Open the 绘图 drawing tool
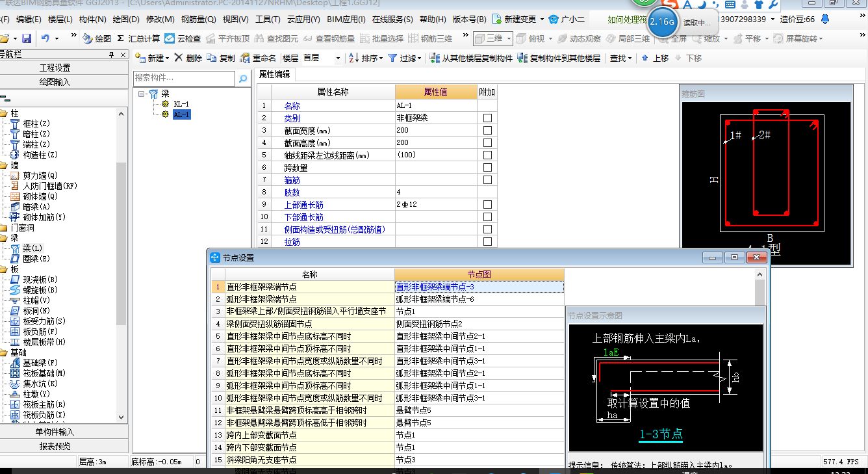The width and height of the screenshot is (868, 474). pyautogui.click(x=97, y=38)
